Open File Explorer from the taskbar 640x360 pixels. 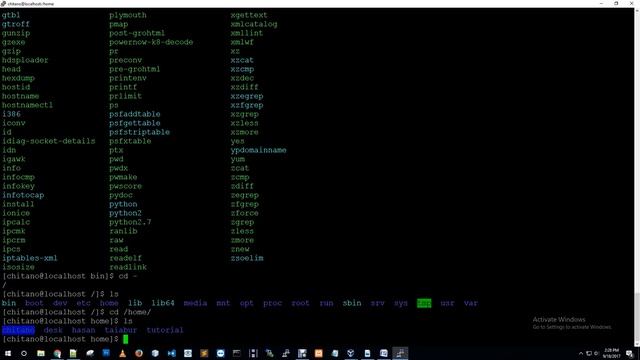click(x=41, y=353)
